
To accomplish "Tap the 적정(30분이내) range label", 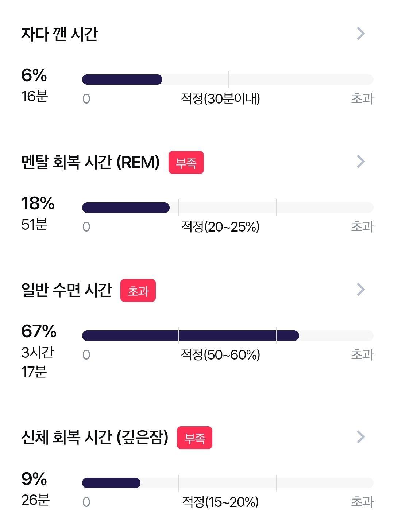I will (220, 98).
